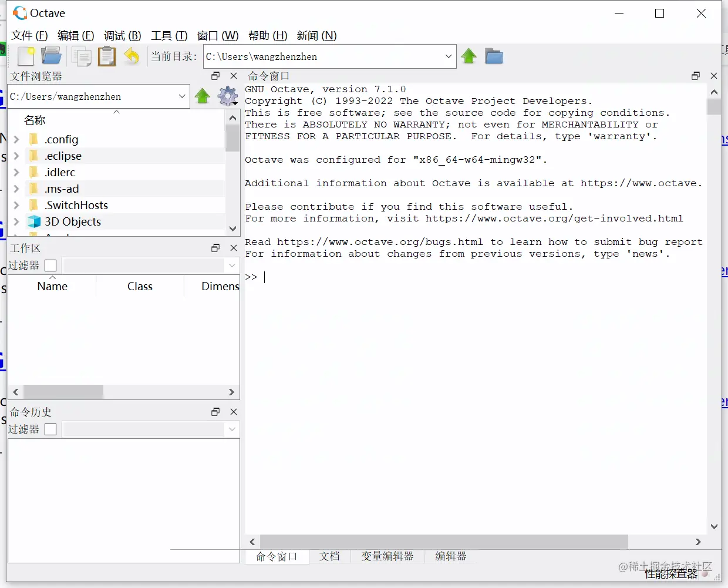Click the Undo arrow icon
728x588 pixels.
click(132, 56)
